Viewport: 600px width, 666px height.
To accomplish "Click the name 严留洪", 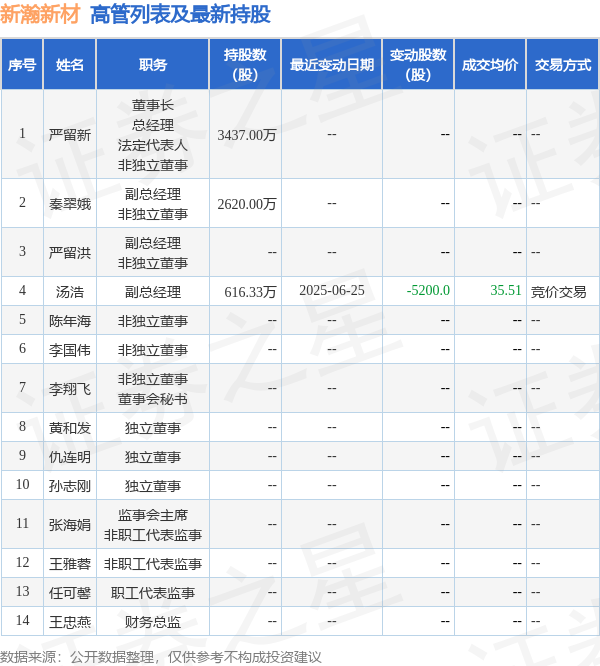I will [70, 253].
